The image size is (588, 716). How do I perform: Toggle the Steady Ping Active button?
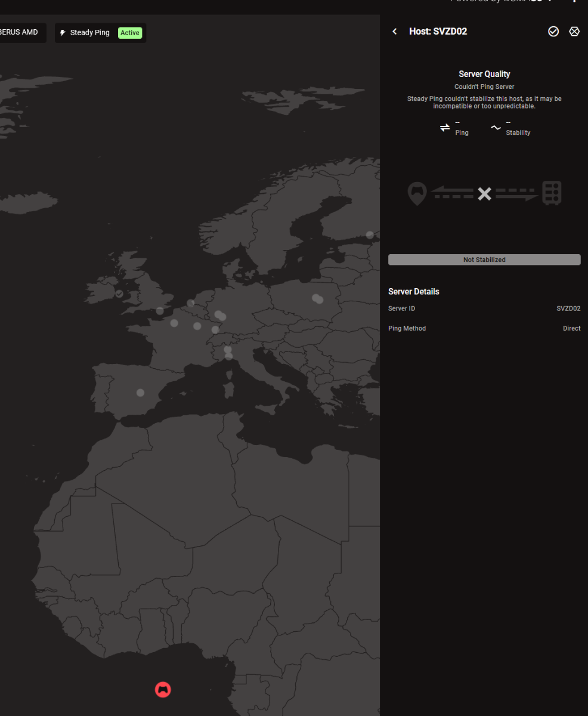pyautogui.click(x=100, y=33)
